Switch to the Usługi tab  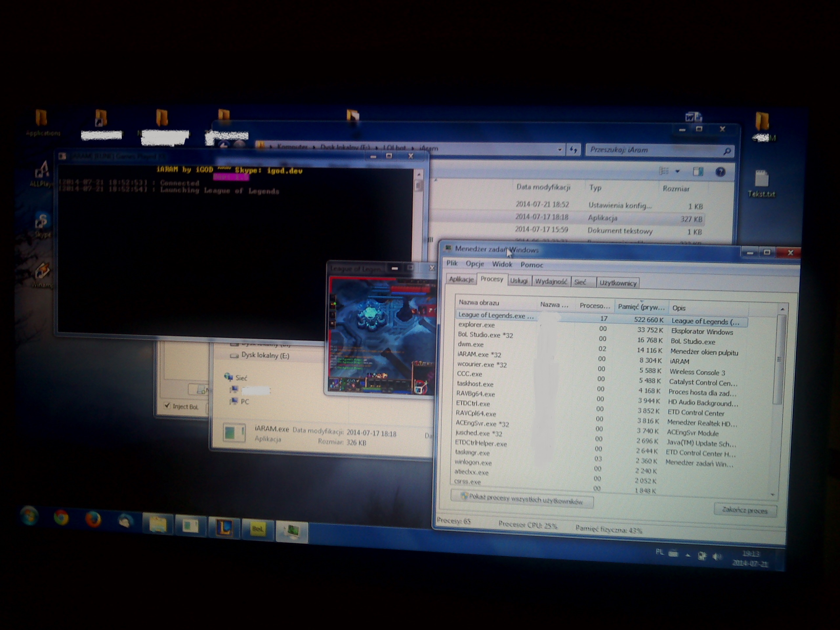tap(519, 281)
